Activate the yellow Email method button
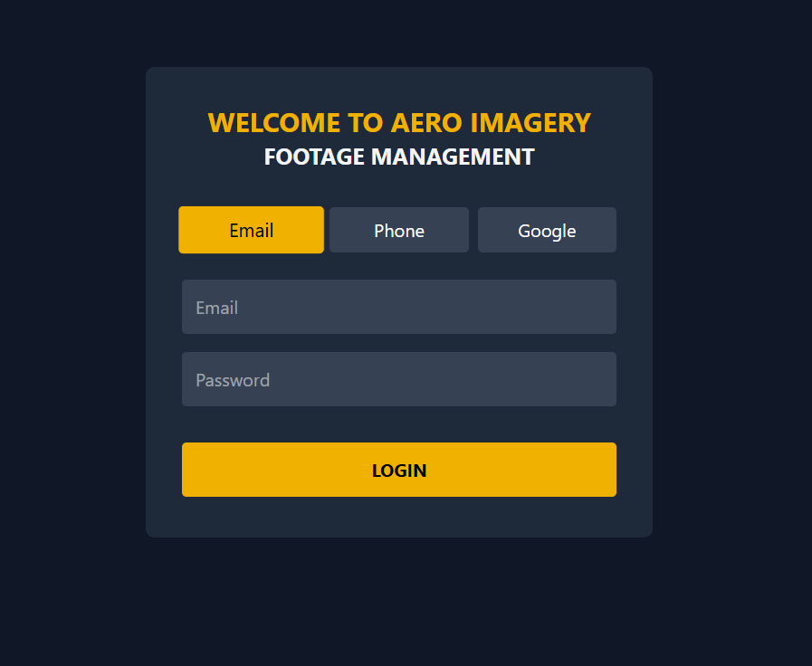Image resolution: width=812 pixels, height=666 pixels. tap(251, 230)
